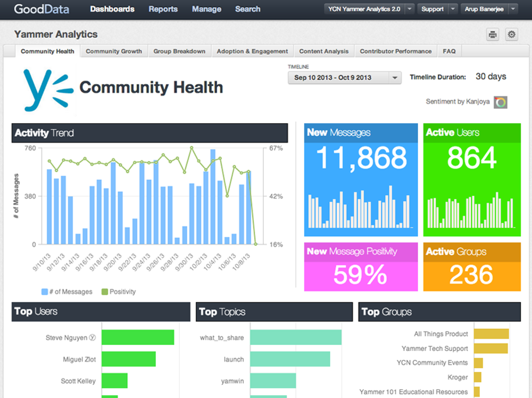Click the GoodData logo

(x=41, y=9)
